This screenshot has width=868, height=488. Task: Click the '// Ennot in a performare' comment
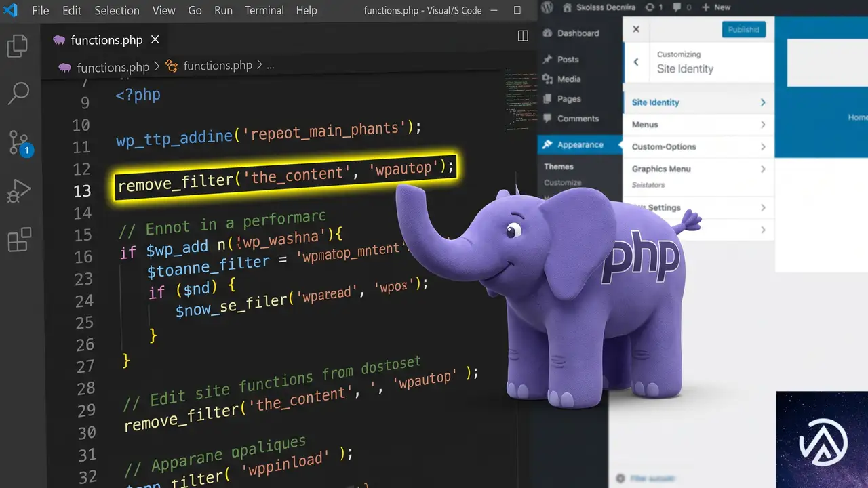coord(222,224)
